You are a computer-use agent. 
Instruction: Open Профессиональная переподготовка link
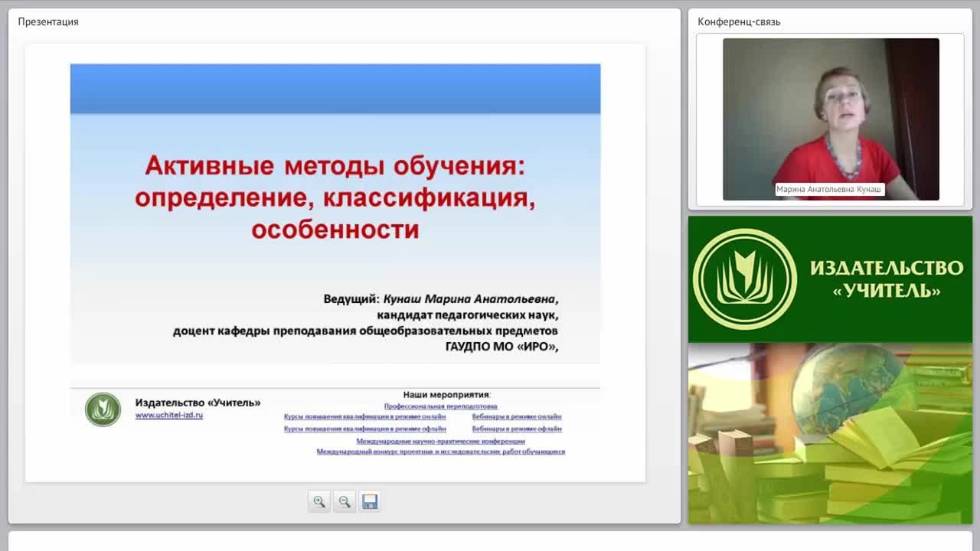(440, 406)
